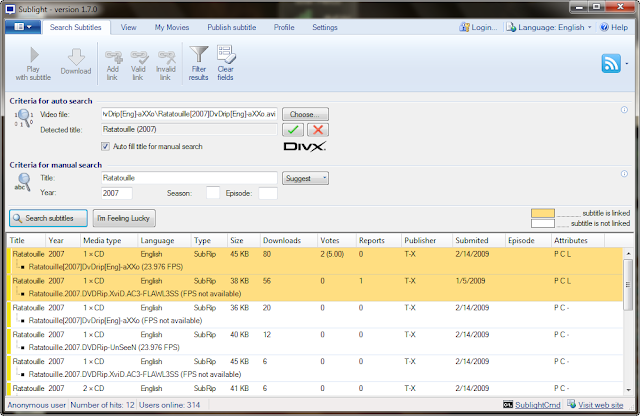The width and height of the screenshot is (640, 416).
Task: Open the My Movies tab
Action: (171, 27)
